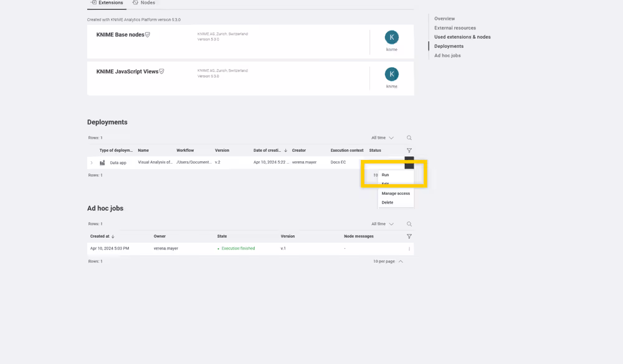Open the Overview sidebar link
The width and height of the screenshot is (623, 364).
click(x=444, y=19)
